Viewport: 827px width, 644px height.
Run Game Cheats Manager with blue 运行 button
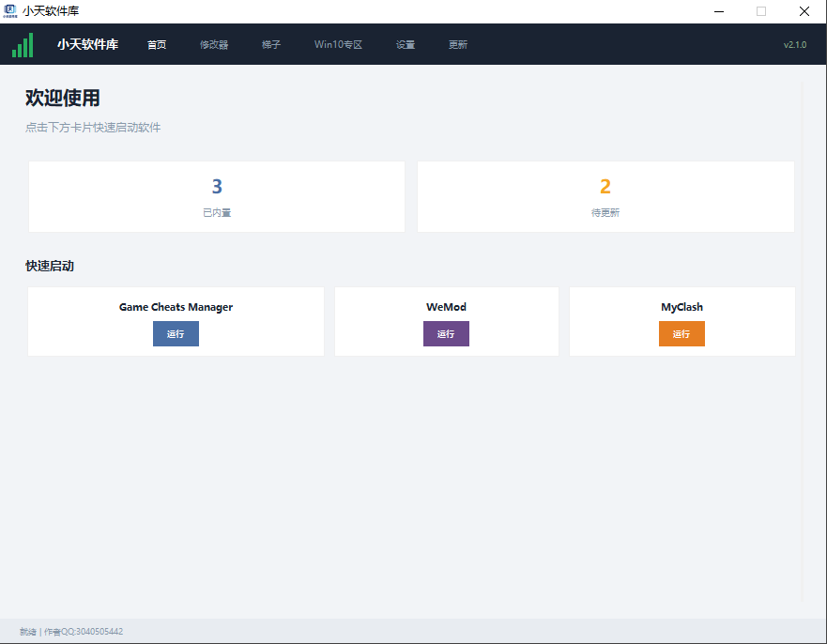(176, 334)
